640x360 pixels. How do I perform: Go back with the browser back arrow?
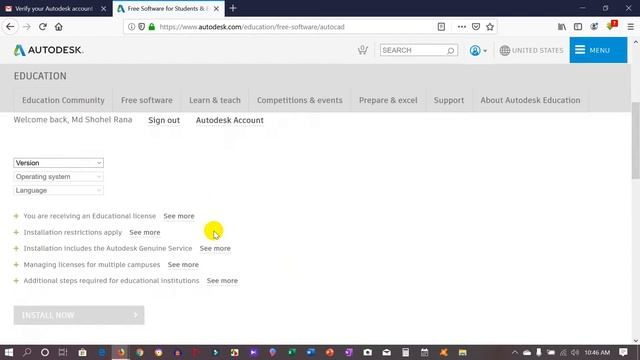[x=10, y=27]
